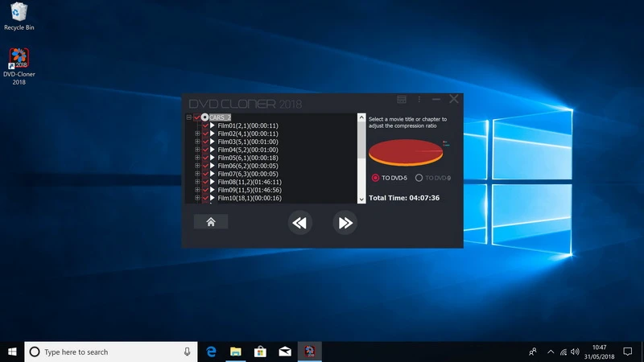Select the Recycle Bin desktop icon
The image size is (644, 362).
[x=19, y=16]
